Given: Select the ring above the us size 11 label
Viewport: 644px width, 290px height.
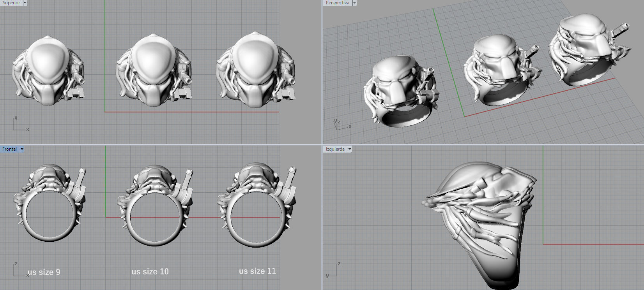Looking at the screenshot, I should [x=257, y=205].
